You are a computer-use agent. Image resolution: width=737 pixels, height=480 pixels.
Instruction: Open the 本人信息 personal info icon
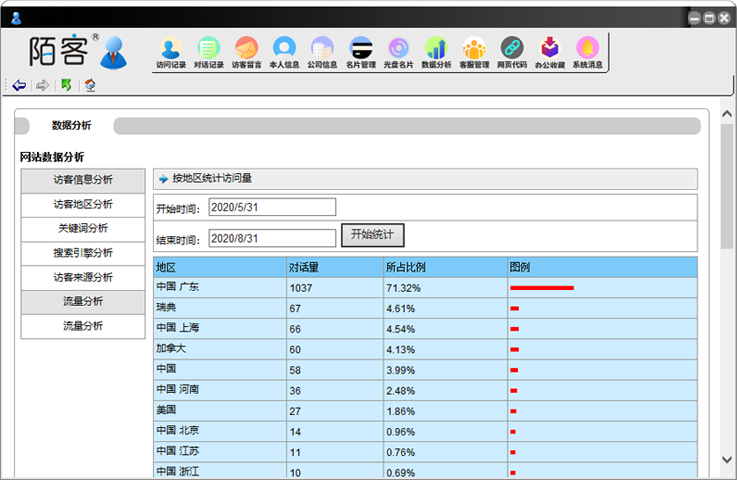coord(284,52)
